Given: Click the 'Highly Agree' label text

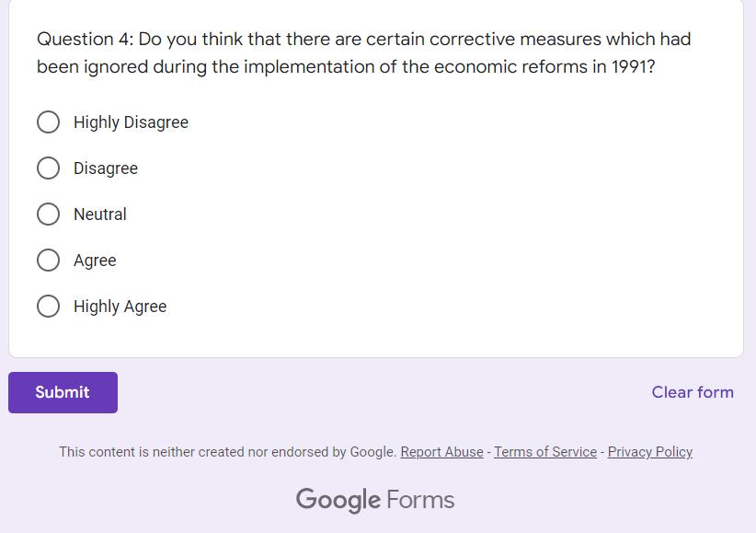Looking at the screenshot, I should coord(120,307).
